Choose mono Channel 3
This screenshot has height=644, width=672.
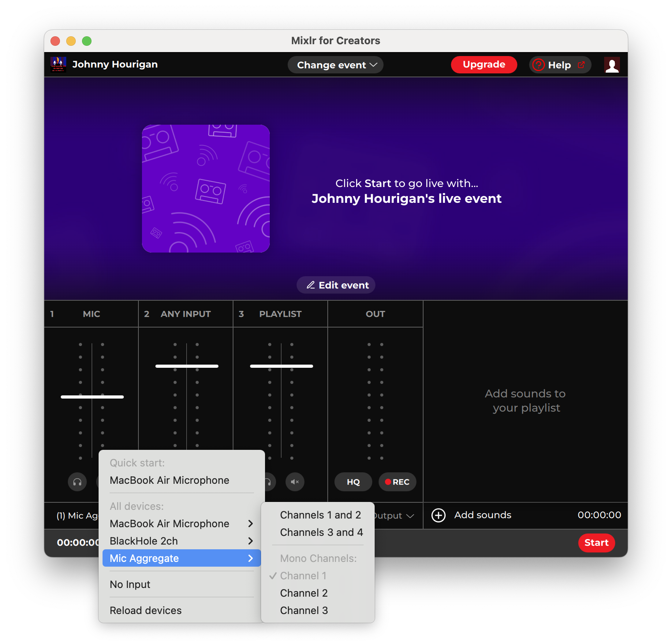click(318, 610)
